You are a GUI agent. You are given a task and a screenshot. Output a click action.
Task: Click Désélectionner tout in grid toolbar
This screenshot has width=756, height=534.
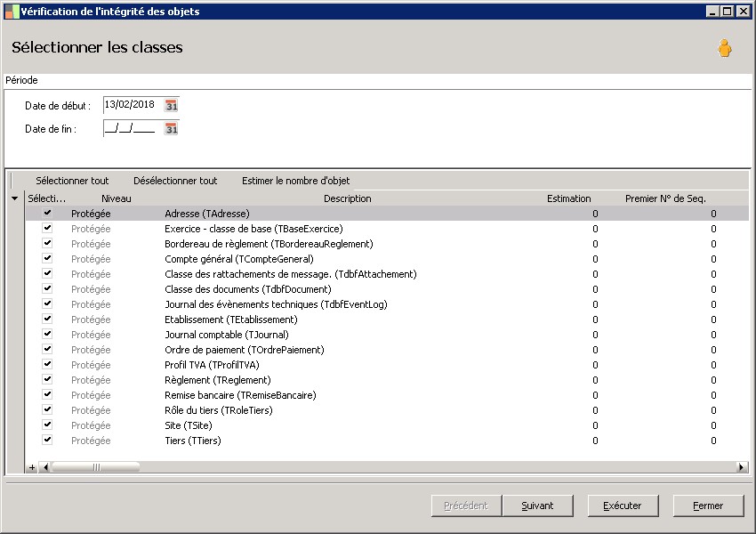[x=175, y=181]
